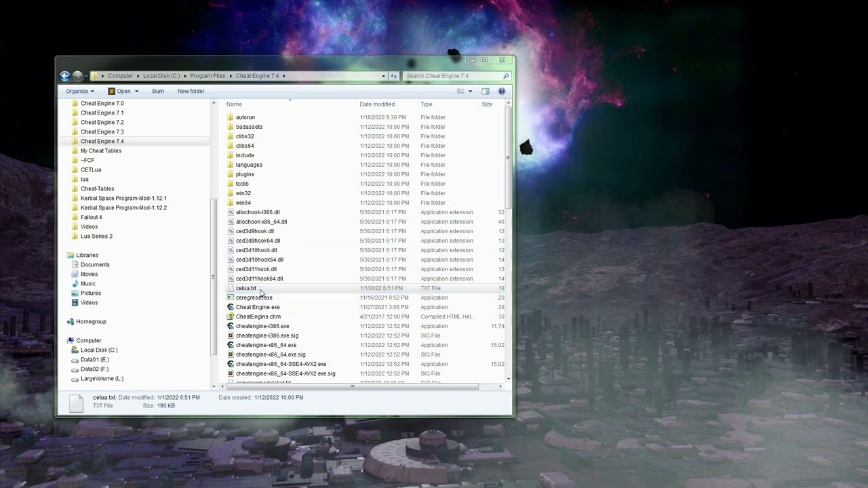Open the Help question mark icon

point(502,91)
